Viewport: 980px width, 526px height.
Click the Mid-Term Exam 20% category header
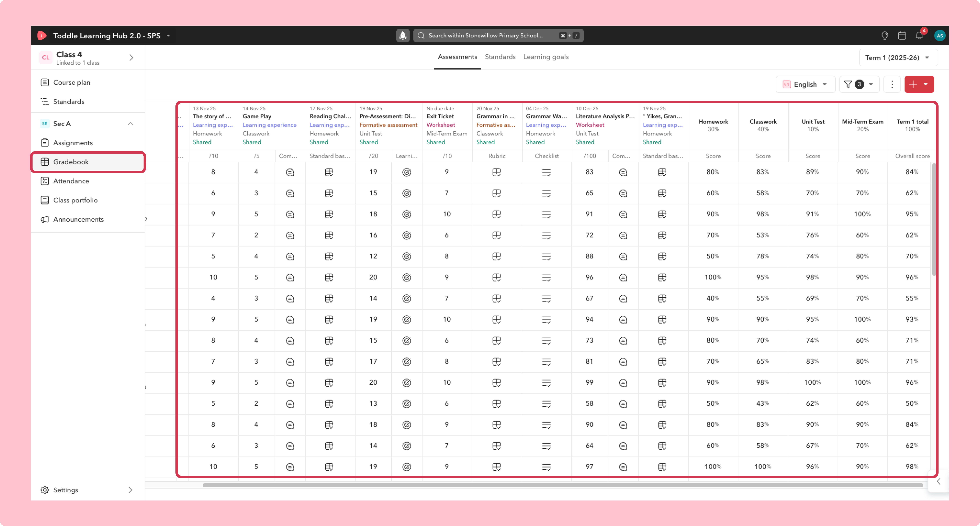click(863, 125)
